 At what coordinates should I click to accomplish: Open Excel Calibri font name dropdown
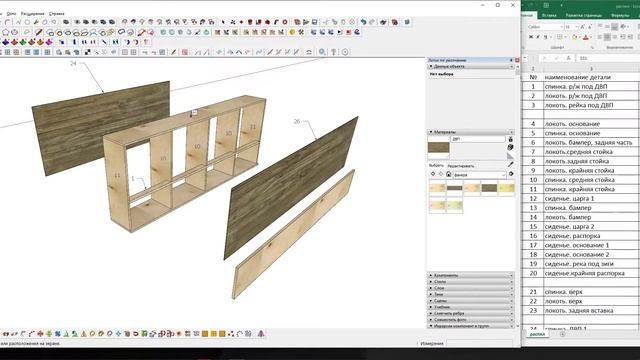pyautogui.click(x=561, y=27)
